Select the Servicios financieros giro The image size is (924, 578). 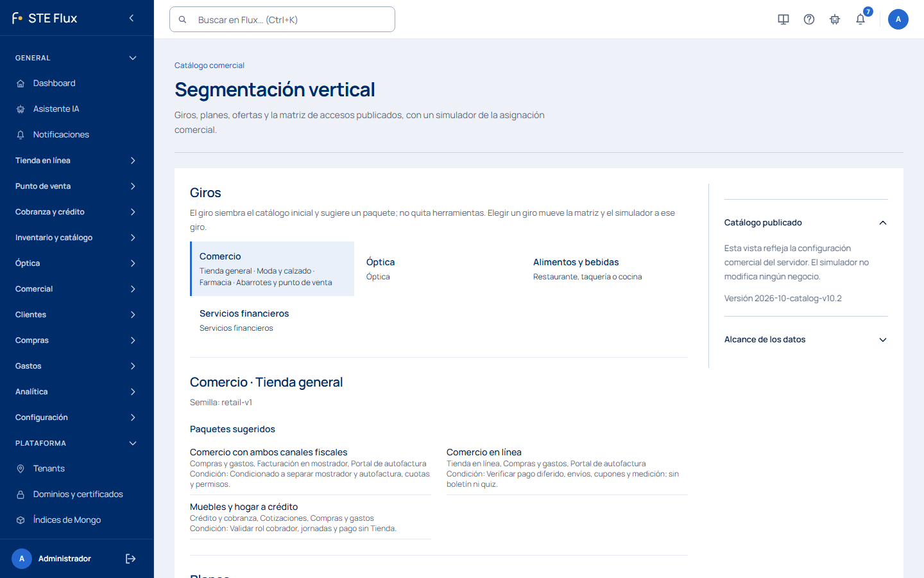(272, 320)
